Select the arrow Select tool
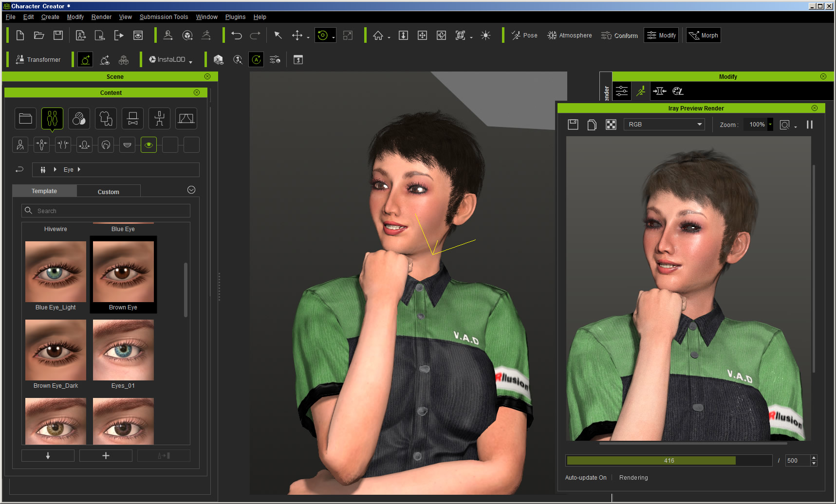This screenshot has width=836, height=504. pyautogui.click(x=278, y=36)
